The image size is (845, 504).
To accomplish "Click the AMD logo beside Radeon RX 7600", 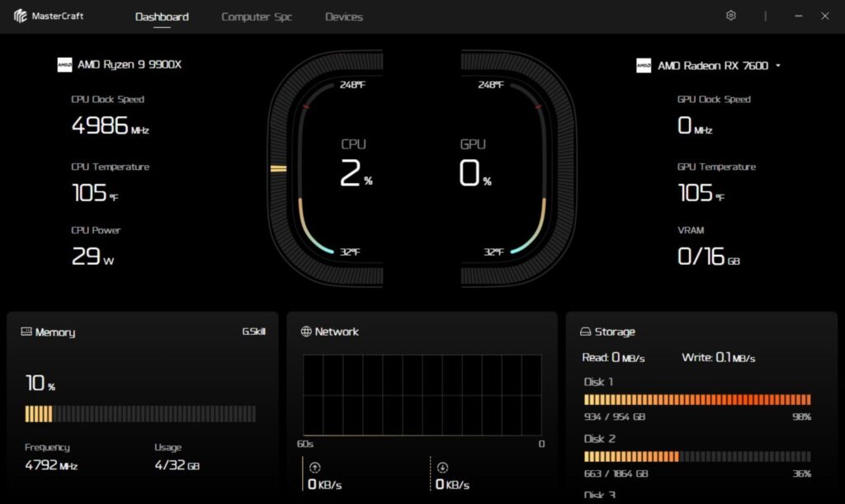I will point(644,66).
